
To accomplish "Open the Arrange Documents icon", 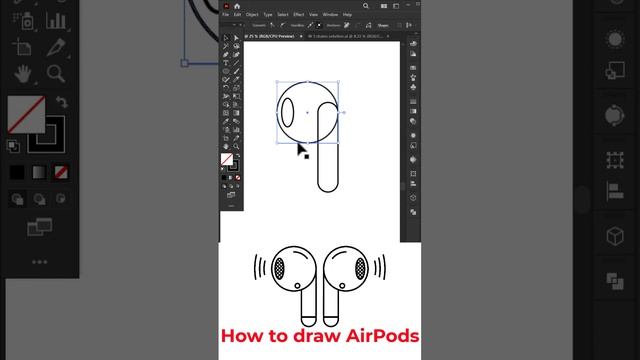I will click(x=384, y=6).
